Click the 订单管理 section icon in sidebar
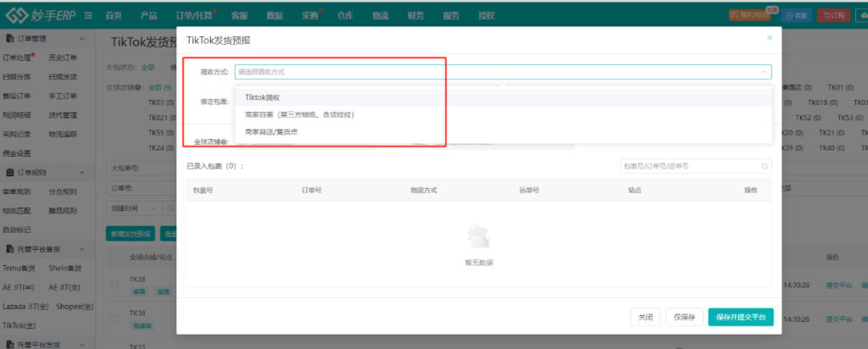Viewport: 868px width, 349px height. (10, 39)
